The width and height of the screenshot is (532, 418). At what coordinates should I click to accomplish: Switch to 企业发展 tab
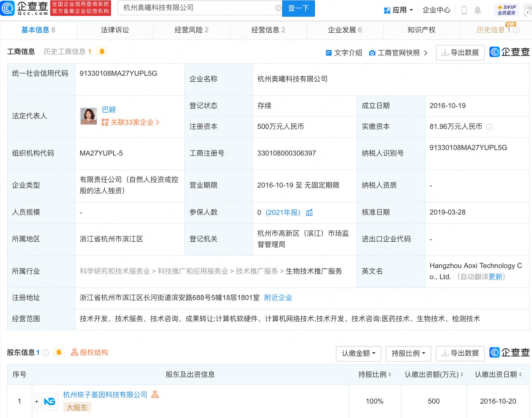pos(345,30)
